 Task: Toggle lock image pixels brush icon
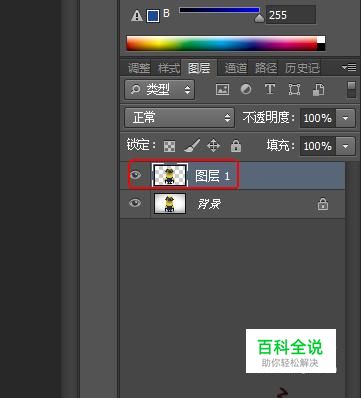click(x=192, y=146)
